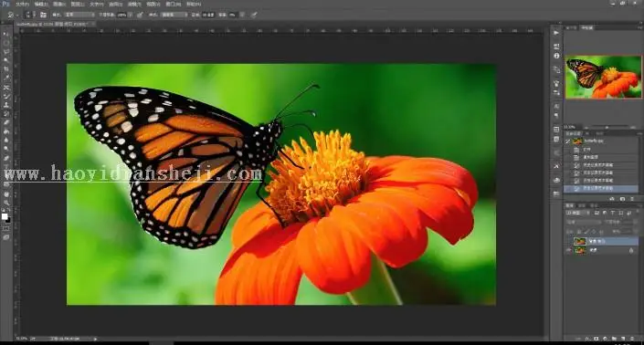Select the Clone Stamp tool
The width and height of the screenshot is (644, 345).
(6, 105)
